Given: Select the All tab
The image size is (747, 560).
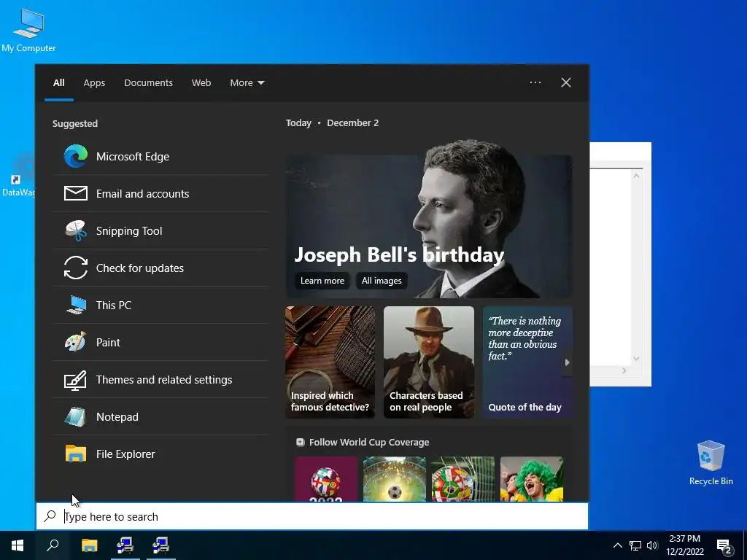Looking at the screenshot, I should tap(58, 83).
